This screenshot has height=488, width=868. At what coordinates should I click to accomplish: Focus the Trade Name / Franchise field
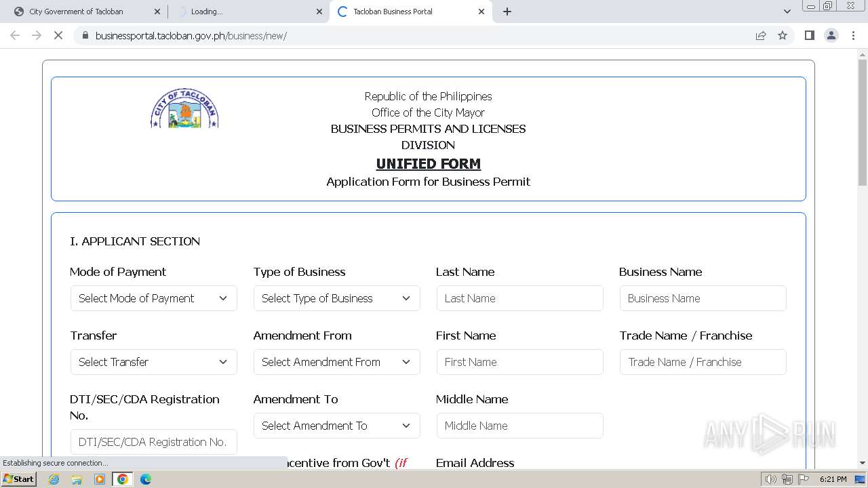pyautogui.click(x=703, y=362)
